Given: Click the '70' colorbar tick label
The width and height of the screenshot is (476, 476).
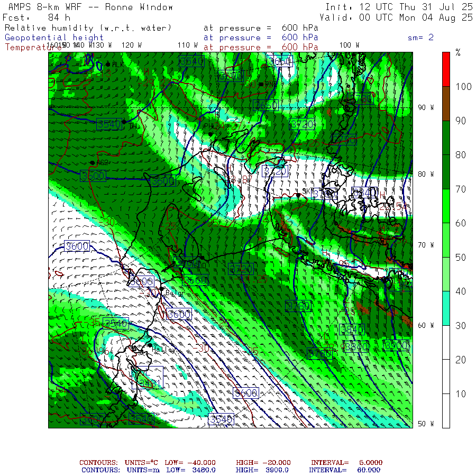Looking at the screenshot, I should pyautogui.click(x=461, y=189).
